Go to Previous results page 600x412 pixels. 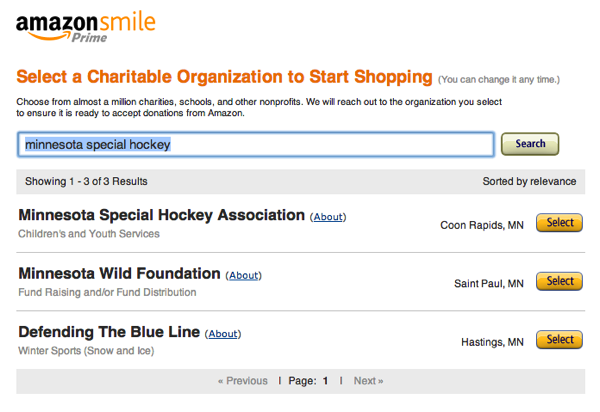click(243, 381)
